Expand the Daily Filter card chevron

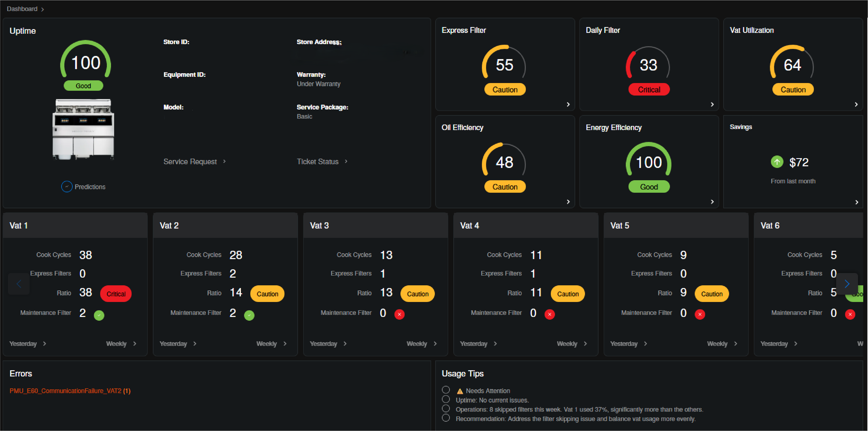coord(712,104)
